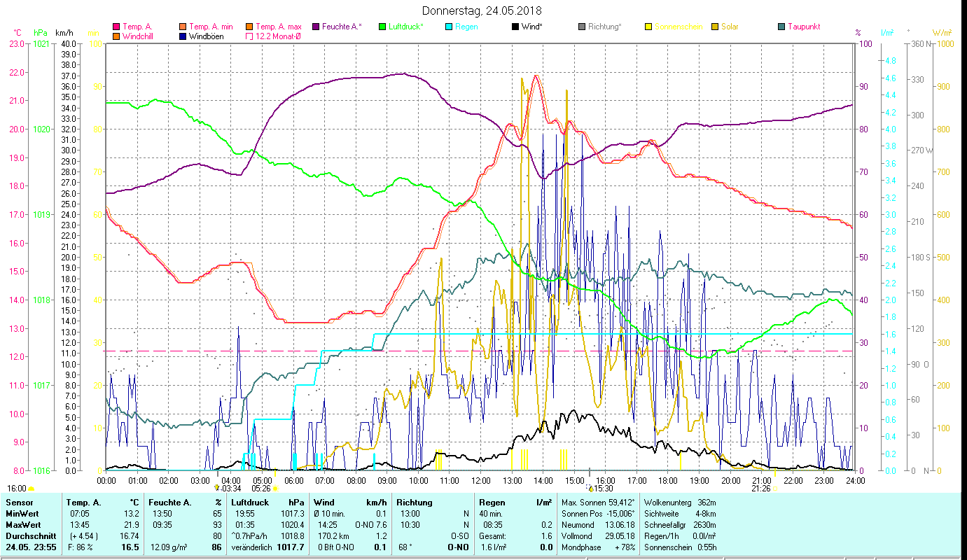Click the sun icon beside 16:00
Screen dimensions: 967x560
click(31, 489)
